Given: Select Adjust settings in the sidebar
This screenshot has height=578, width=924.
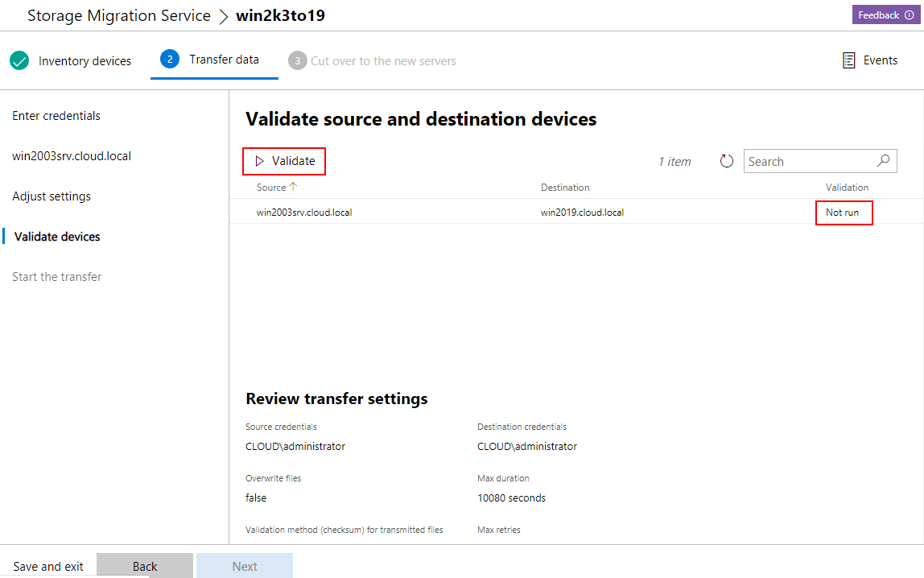Looking at the screenshot, I should click(52, 196).
